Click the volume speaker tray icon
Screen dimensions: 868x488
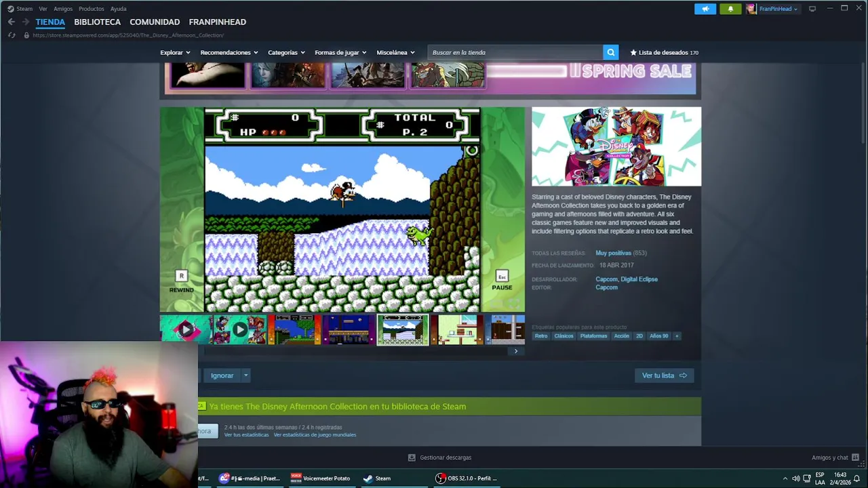[796, 479]
